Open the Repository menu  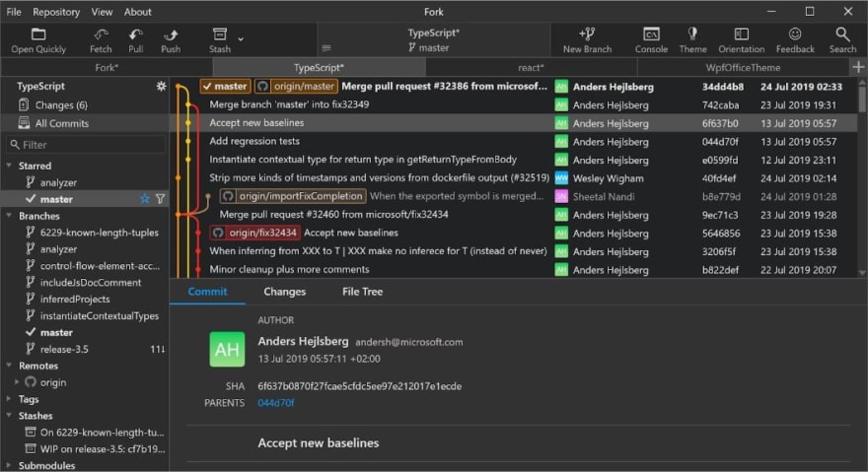(x=56, y=12)
